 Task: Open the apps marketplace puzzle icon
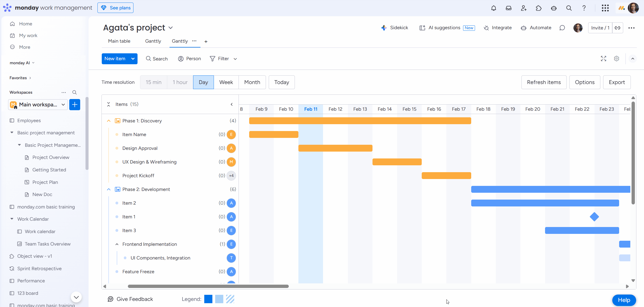[x=539, y=8]
